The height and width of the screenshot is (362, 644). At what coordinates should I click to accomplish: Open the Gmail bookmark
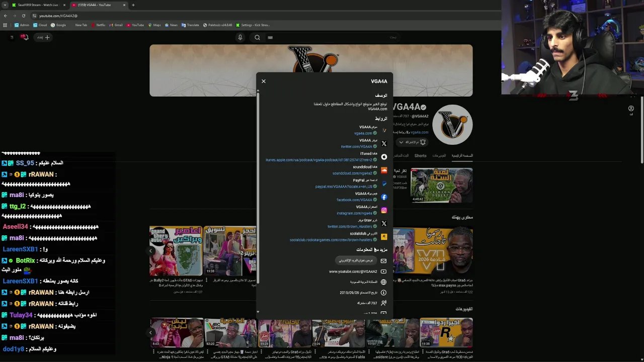(116, 25)
